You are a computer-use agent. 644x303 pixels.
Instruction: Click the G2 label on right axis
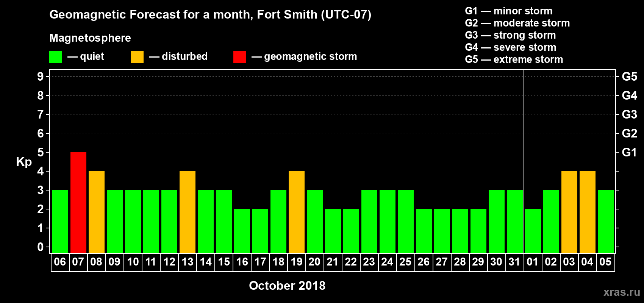coord(630,133)
